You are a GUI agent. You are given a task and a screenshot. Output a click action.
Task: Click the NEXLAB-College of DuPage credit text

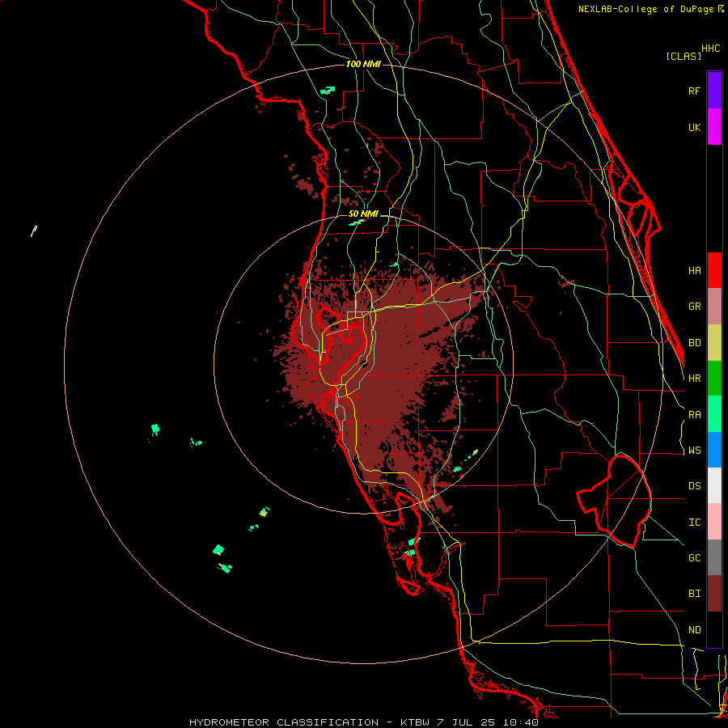pos(647,9)
